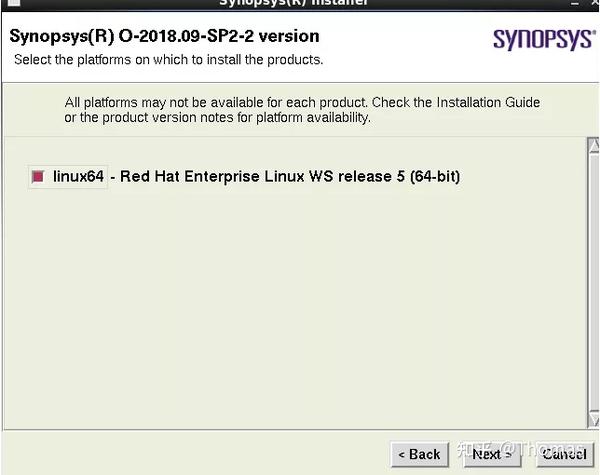600x475 pixels.
Task: Go to the previous step with Back
Action: click(419, 454)
